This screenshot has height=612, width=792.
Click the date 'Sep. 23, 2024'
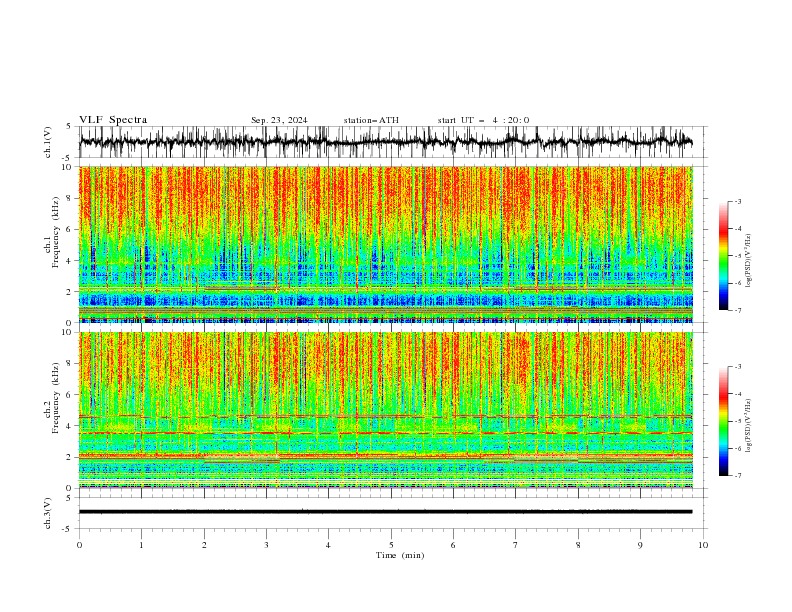(x=279, y=120)
